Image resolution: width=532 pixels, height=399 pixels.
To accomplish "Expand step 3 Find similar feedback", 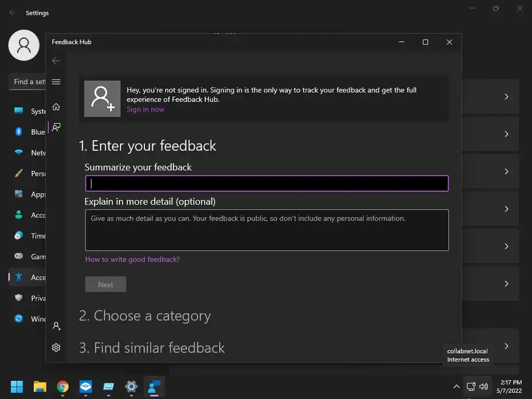I will [152, 348].
